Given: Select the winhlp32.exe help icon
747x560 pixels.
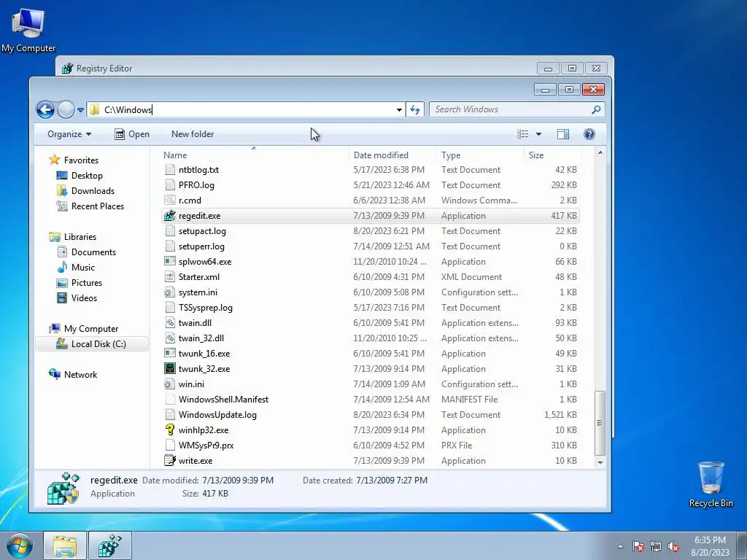Looking at the screenshot, I should click(x=169, y=430).
